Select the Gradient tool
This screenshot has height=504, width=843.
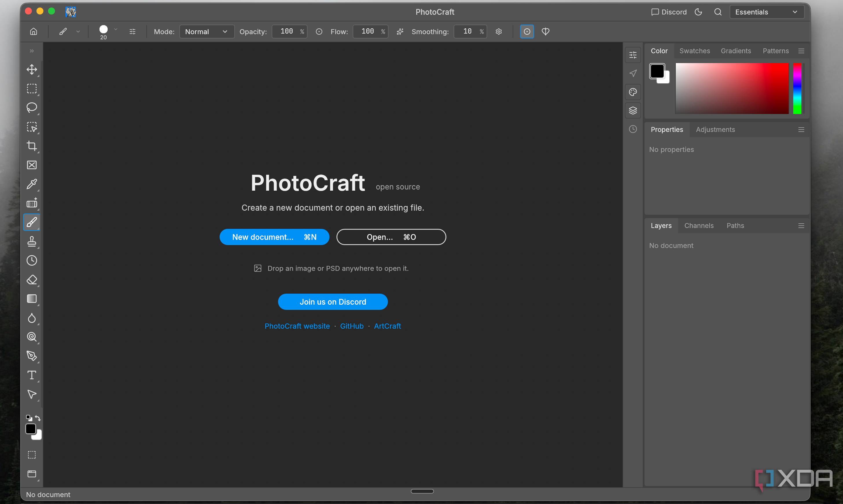coord(32,299)
